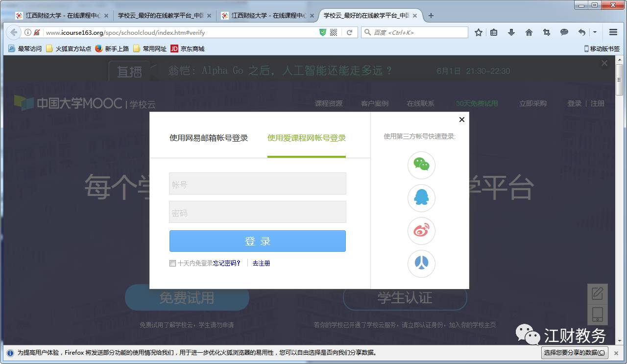The width and height of the screenshot is (627, 364).
Task: Open the bookmarks list icon in toolbar
Action: point(494,32)
